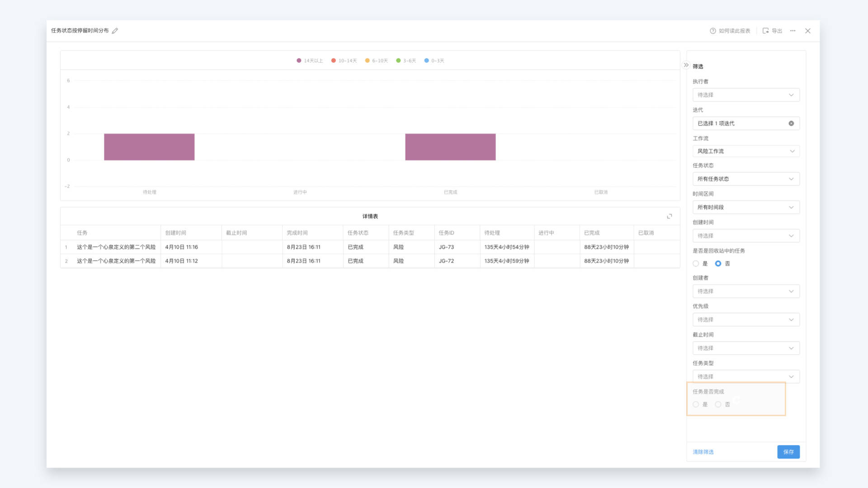
Task: Select 否 for 任务是否完成
Action: 718,404
